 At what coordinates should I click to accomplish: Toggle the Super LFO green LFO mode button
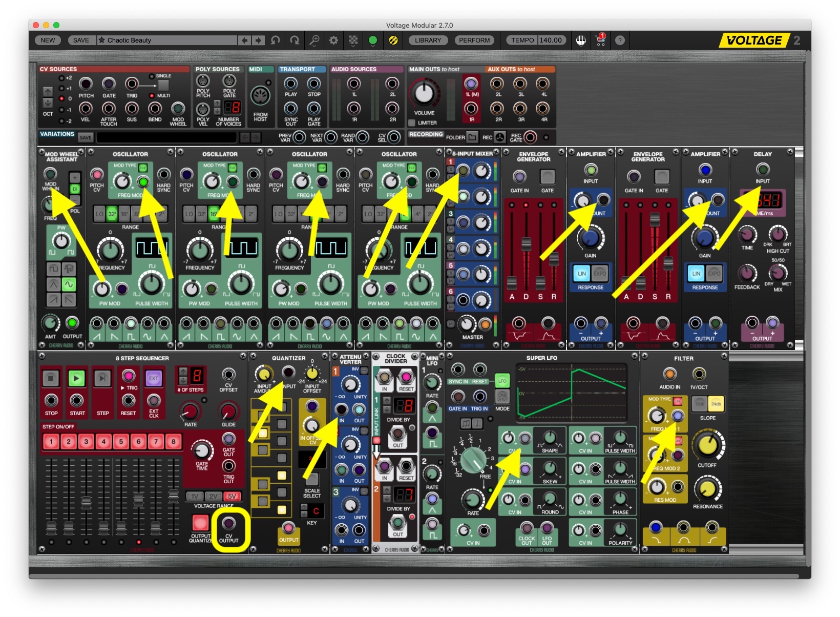[502, 381]
